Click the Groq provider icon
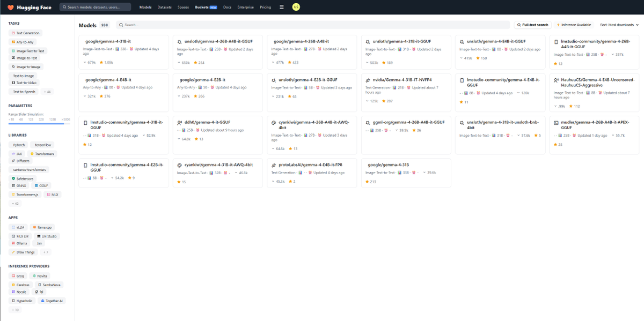The width and height of the screenshot is (644, 321). [x=13, y=276]
